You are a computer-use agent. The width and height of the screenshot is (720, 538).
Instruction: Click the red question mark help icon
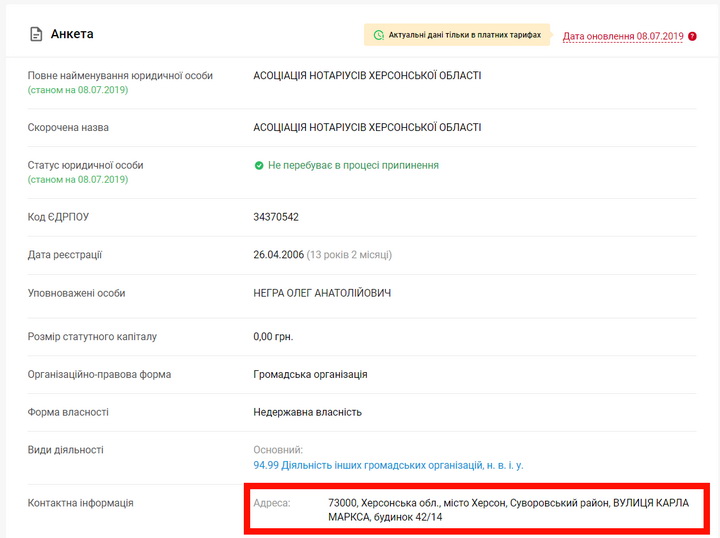[x=692, y=36]
